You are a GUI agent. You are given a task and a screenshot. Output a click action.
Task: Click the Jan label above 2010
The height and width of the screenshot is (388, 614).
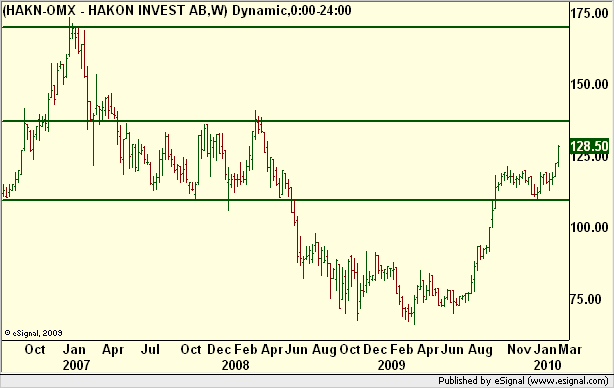(545, 349)
